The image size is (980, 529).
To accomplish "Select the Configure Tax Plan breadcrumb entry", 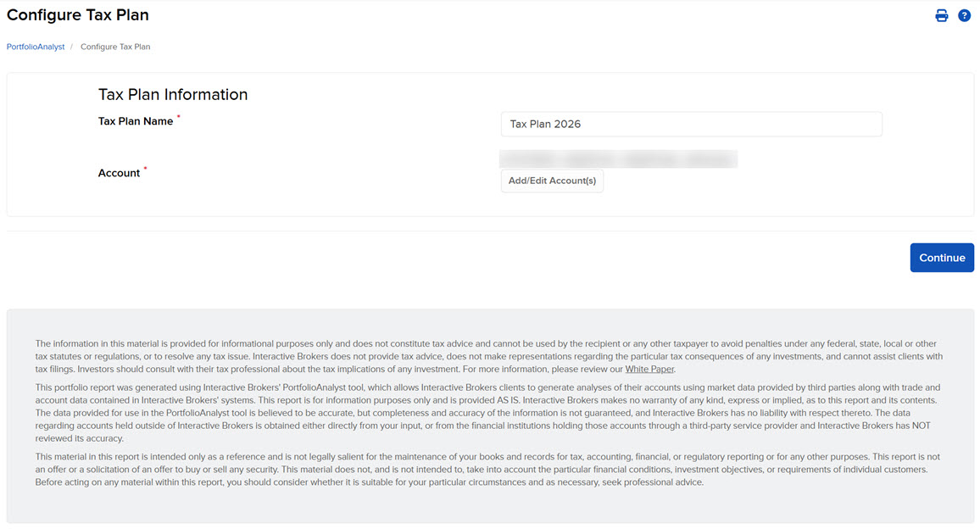I will pos(115,47).
